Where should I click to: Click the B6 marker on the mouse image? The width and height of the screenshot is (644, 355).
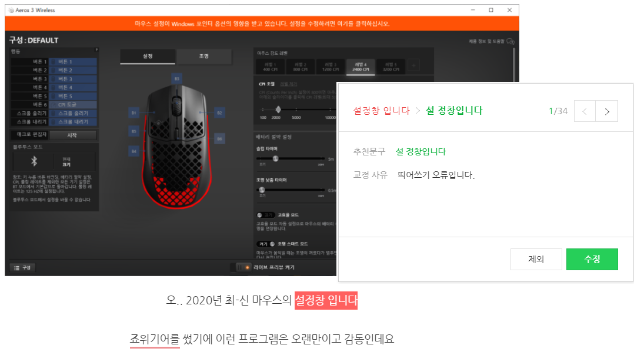(x=220, y=138)
